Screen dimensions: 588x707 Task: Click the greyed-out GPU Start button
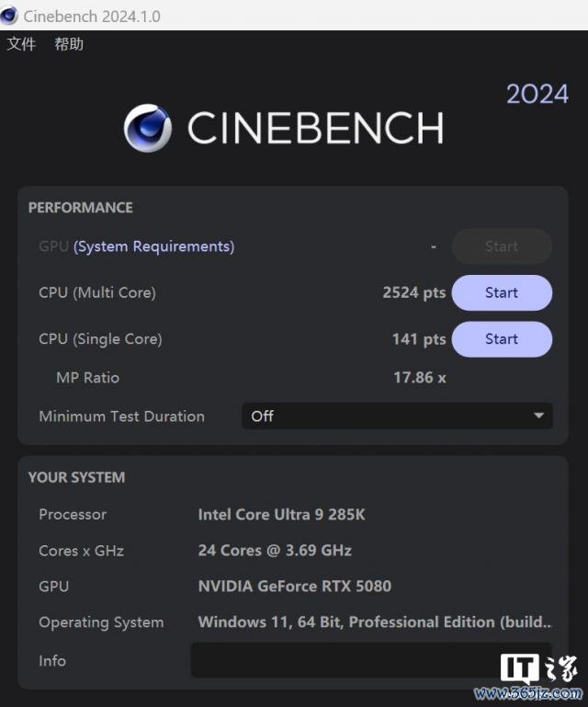(x=502, y=246)
